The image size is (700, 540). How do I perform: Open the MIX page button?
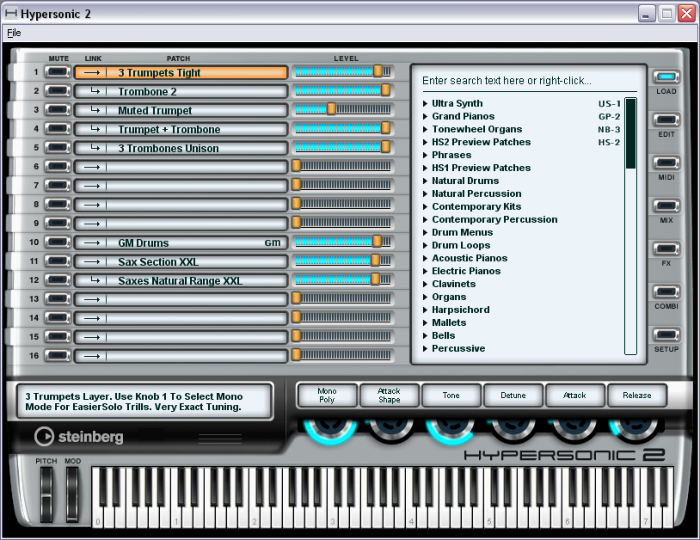[666, 206]
